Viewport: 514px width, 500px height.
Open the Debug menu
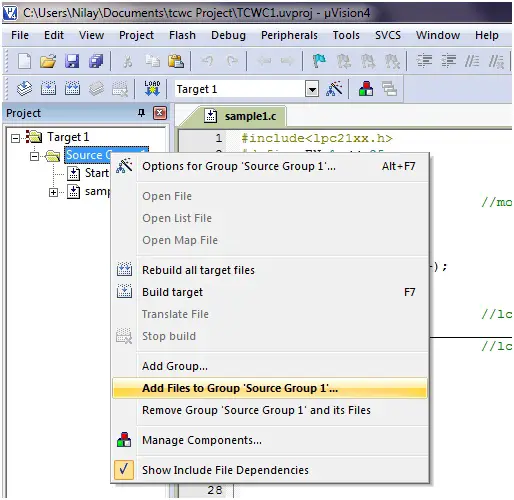pos(228,35)
